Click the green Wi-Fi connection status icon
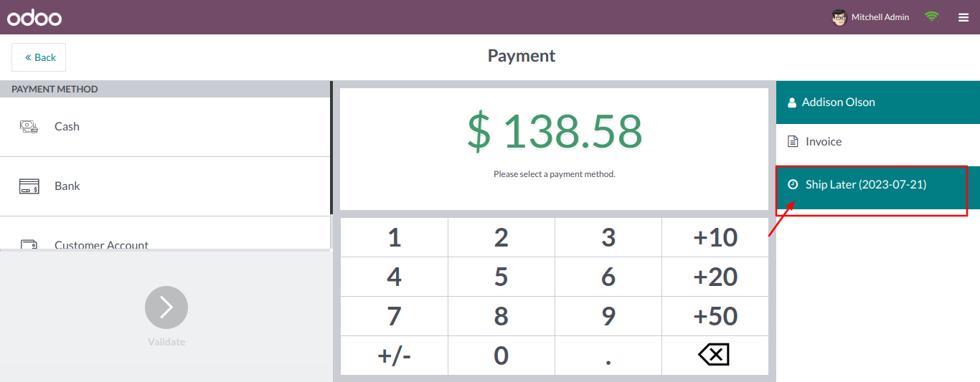Image resolution: width=980 pixels, height=382 pixels. (931, 16)
